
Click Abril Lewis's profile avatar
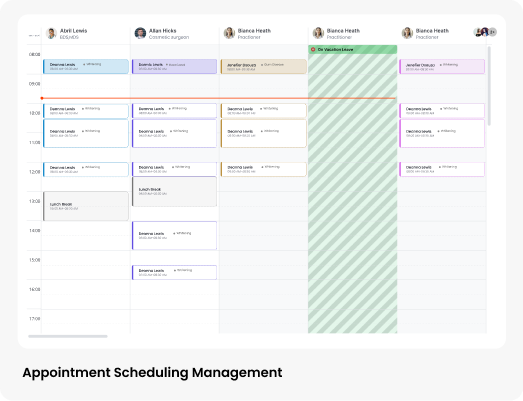[51, 33]
